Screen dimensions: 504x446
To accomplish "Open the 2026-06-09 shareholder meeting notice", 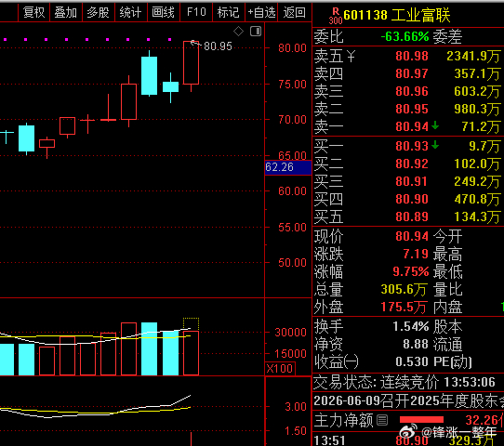I will [408, 401].
